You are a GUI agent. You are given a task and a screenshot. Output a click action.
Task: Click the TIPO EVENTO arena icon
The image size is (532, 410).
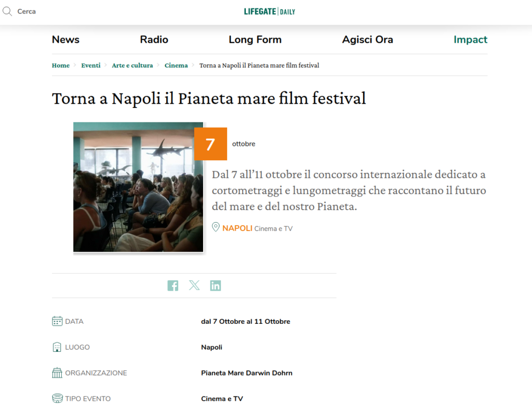(x=57, y=398)
